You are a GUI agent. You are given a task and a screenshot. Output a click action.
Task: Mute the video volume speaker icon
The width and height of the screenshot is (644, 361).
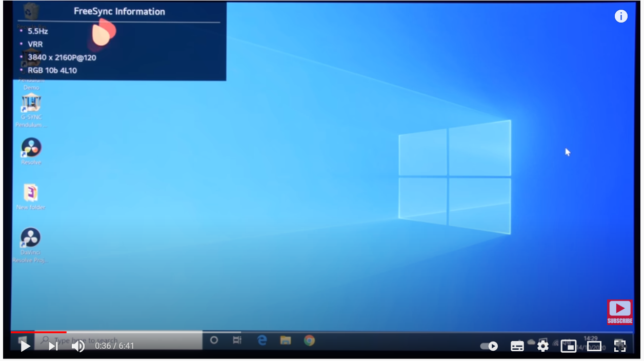coord(78,346)
